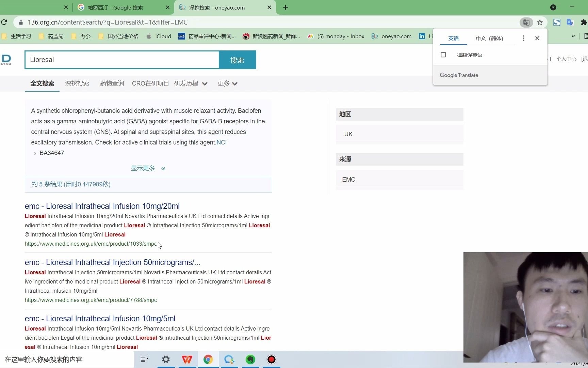This screenshot has height=368, width=588.
Task: Open result Lioresal Intrathecal Infusion 10mg/20ml
Action: pyautogui.click(x=102, y=206)
